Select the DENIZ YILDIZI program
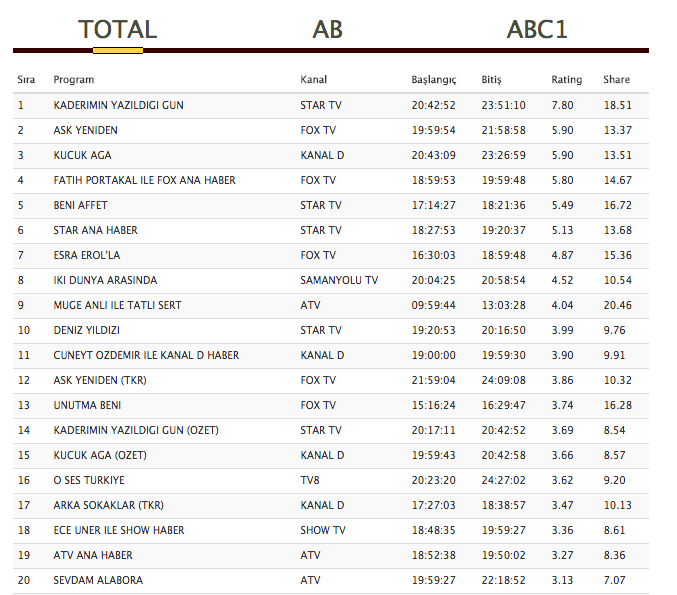Image resolution: width=677 pixels, height=595 pixels. [86, 330]
